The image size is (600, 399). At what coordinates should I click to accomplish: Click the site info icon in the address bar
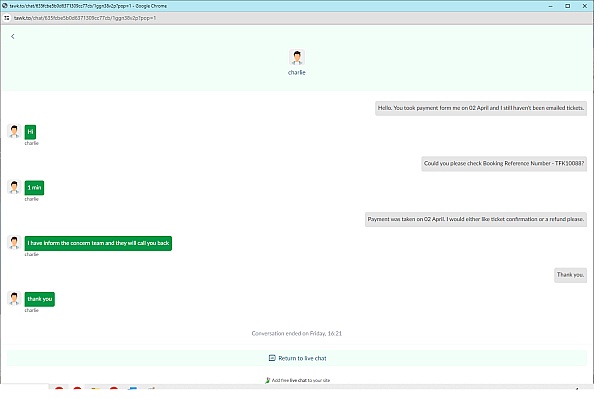pos(7,18)
